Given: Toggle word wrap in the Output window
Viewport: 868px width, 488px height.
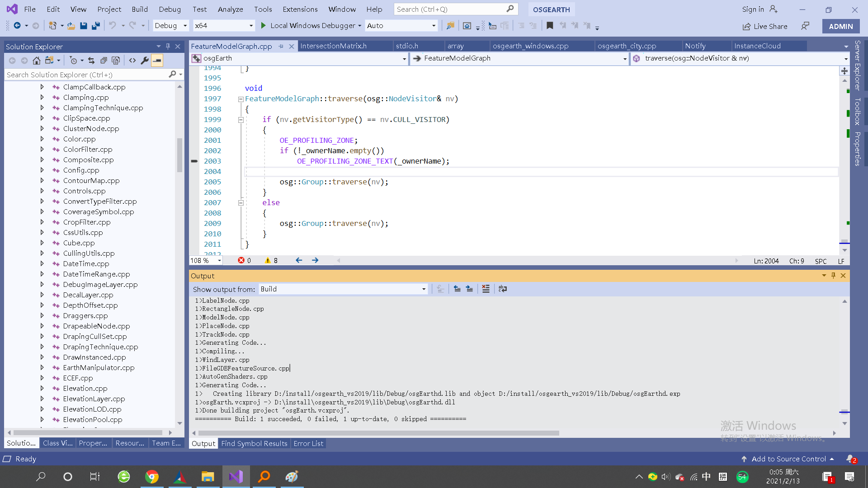Looking at the screenshot, I should (503, 289).
